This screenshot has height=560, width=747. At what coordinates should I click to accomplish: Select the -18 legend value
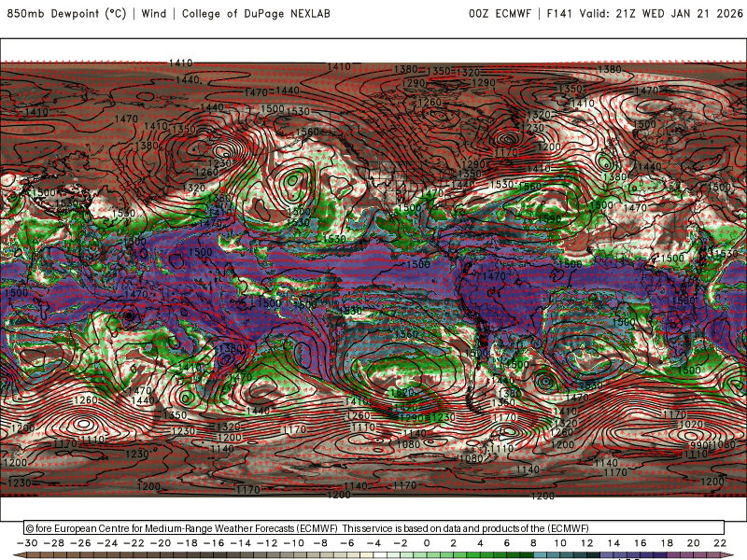[188, 543]
